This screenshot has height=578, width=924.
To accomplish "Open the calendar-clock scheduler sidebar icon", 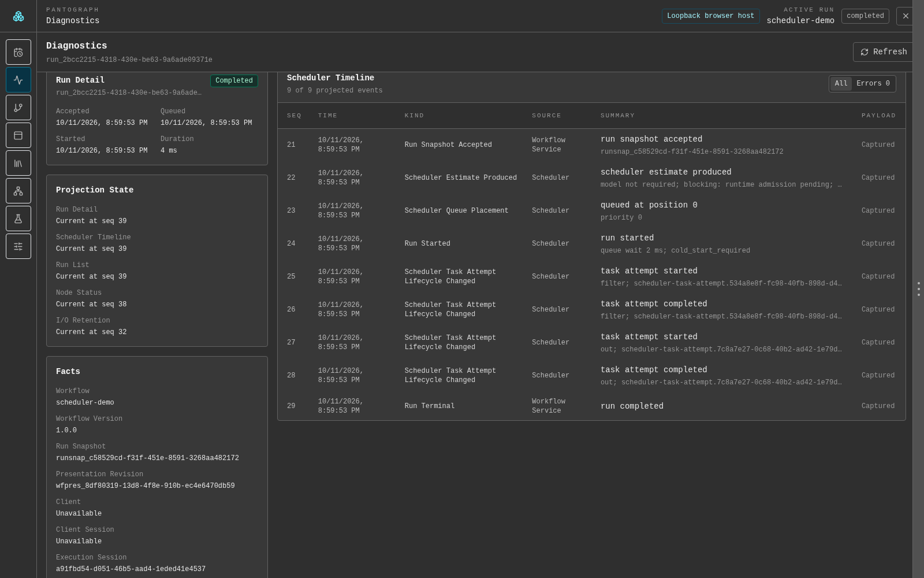I will click(18, 52).
